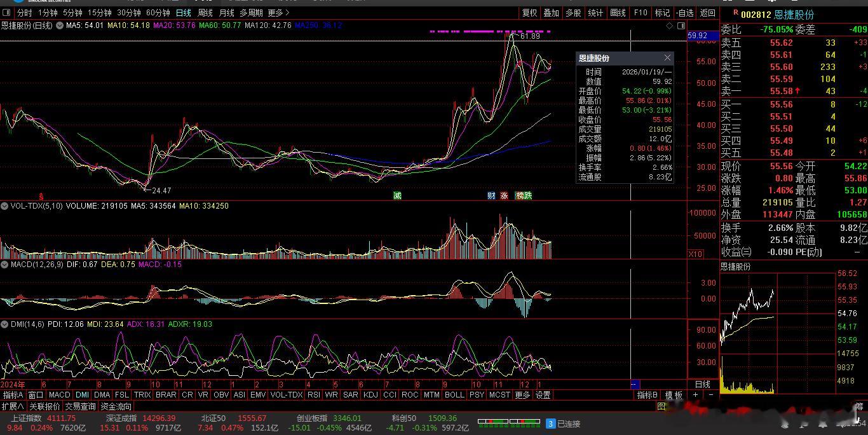Select the MACD indicator tab
Viewport: 868px width, 435px height.
(x=60, y=395)
